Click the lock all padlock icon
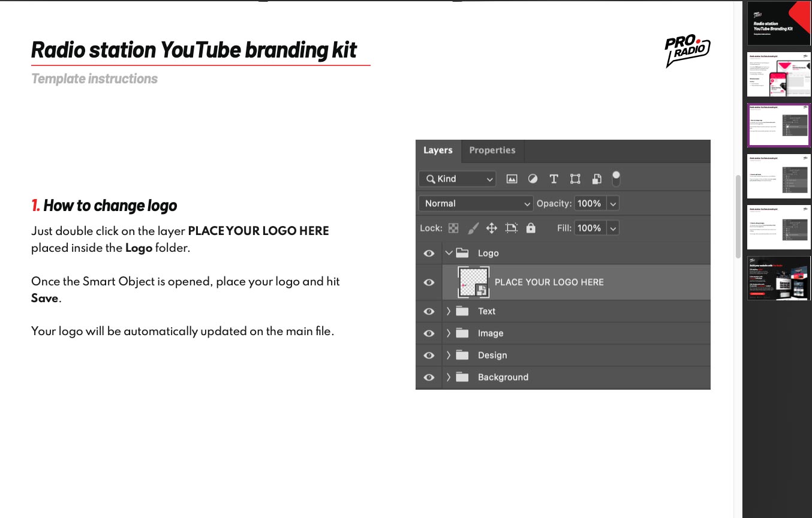The image size is (812, 518). click(x=531, y=228)
